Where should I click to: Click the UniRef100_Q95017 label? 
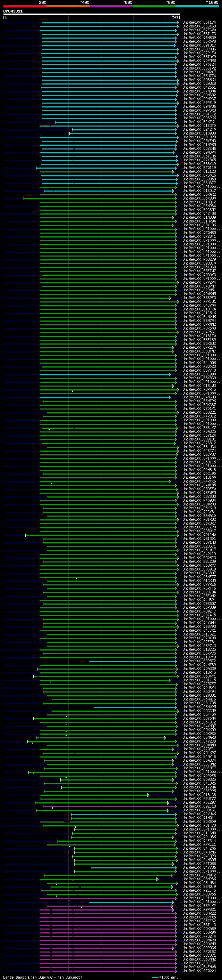(x=199, y=531)
